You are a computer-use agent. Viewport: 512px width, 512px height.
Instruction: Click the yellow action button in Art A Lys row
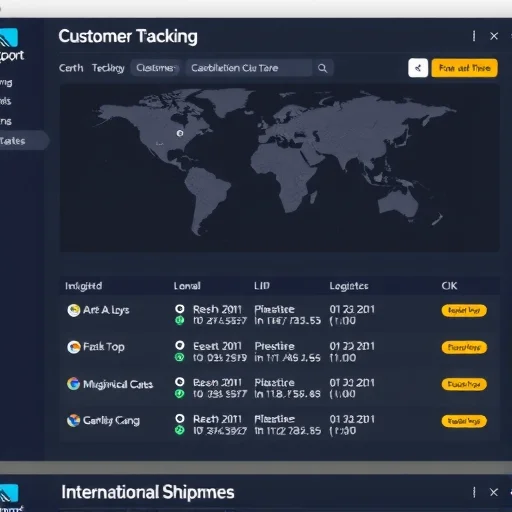click(x=464, y=310)
